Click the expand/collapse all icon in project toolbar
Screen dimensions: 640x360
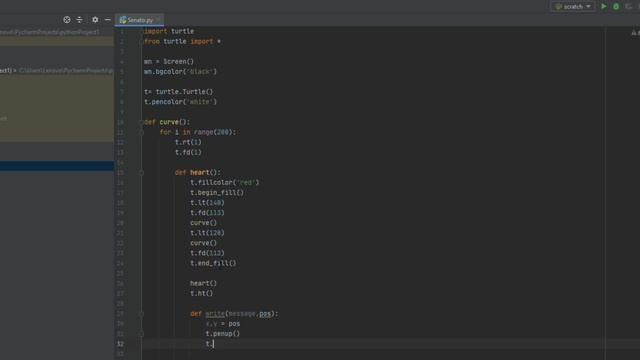pyautogui.click(x=80, y=20)
